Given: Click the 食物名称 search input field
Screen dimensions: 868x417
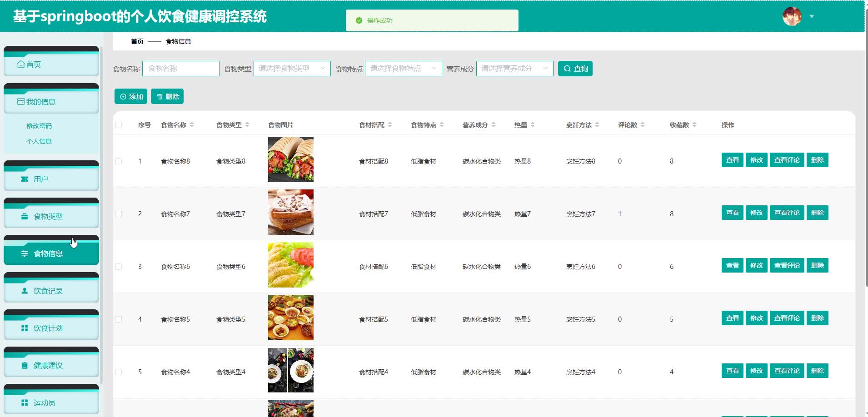Looking at the screenshot, I should [x=180, y=69].
